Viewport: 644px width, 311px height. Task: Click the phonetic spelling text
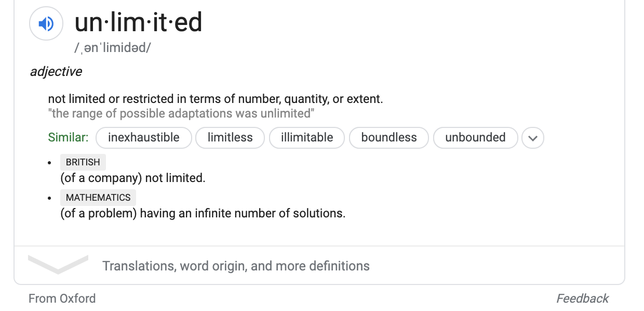coord(113,48)
